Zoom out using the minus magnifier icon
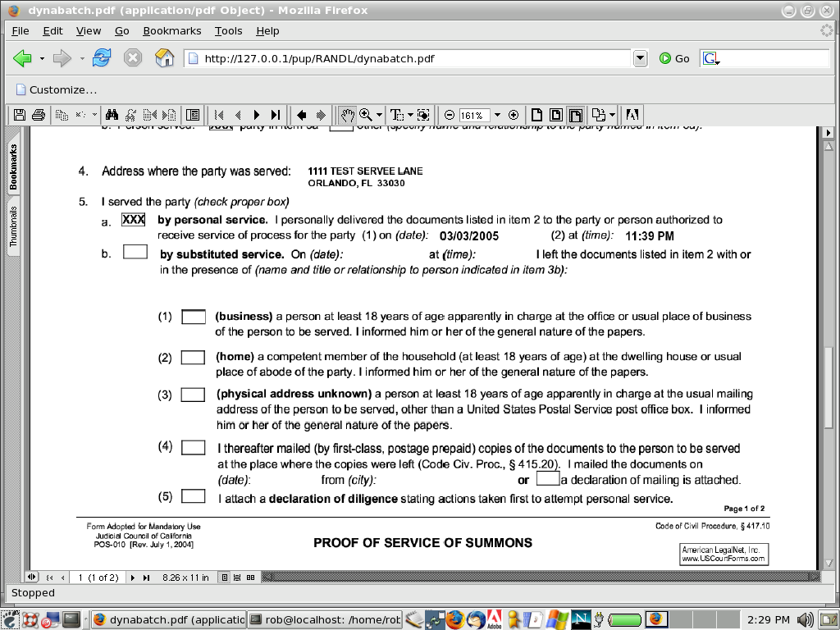Viewport: 840px width, 630px height. pyautogui.click(x=449, y=115)
